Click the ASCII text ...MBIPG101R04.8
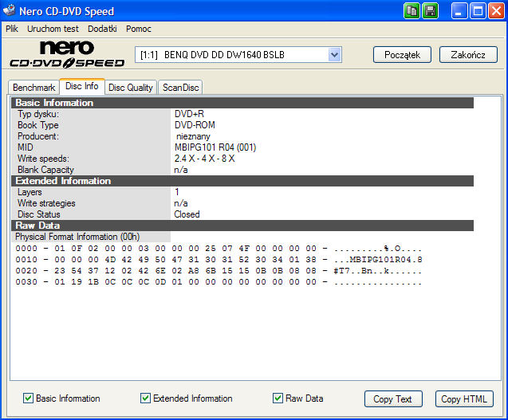The height and width of the screenshot is (420, 508). click(x=378, y=260)
